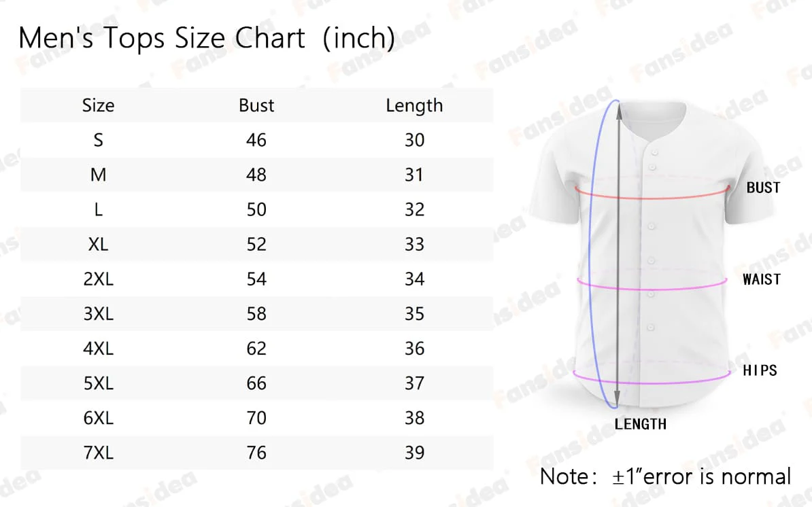The height and width of the screenshot is (507, 812).
Task: Click the WAIST label beside the jersey
Action: coord(762,279)
